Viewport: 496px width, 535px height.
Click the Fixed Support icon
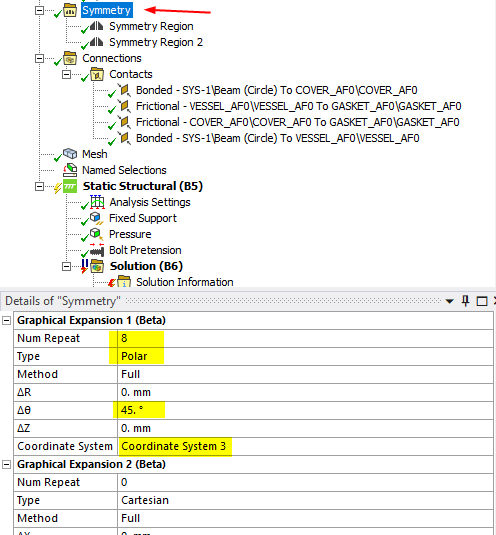[96, 218]
